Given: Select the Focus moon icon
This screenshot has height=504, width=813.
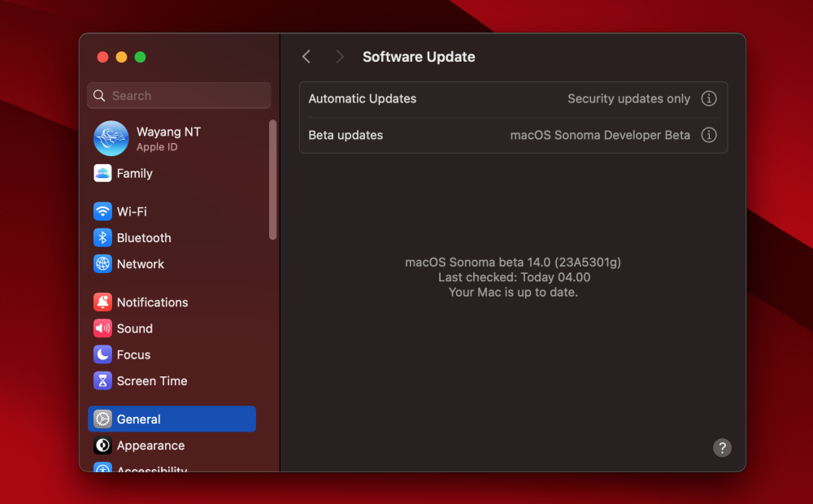Looking at the screenshot, I should click(x=102, y=354).
